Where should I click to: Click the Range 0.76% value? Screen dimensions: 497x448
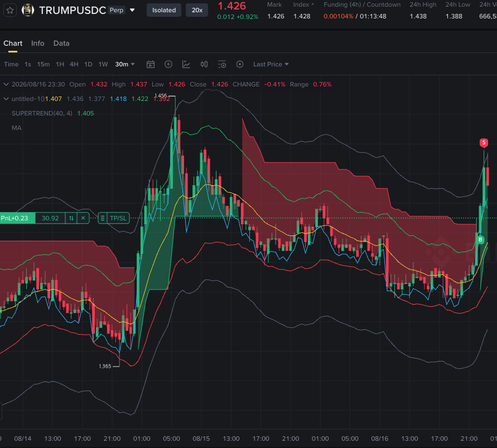click(x=322, y=84)
